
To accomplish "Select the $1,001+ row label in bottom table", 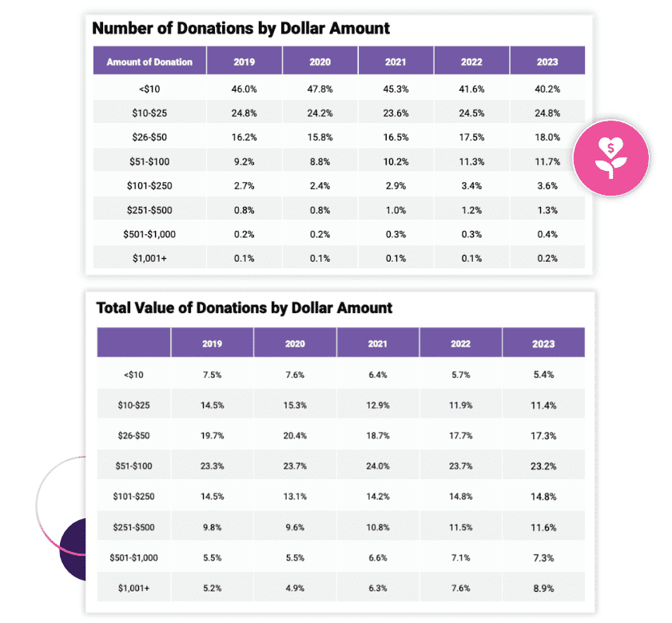I will coord(133,587).
